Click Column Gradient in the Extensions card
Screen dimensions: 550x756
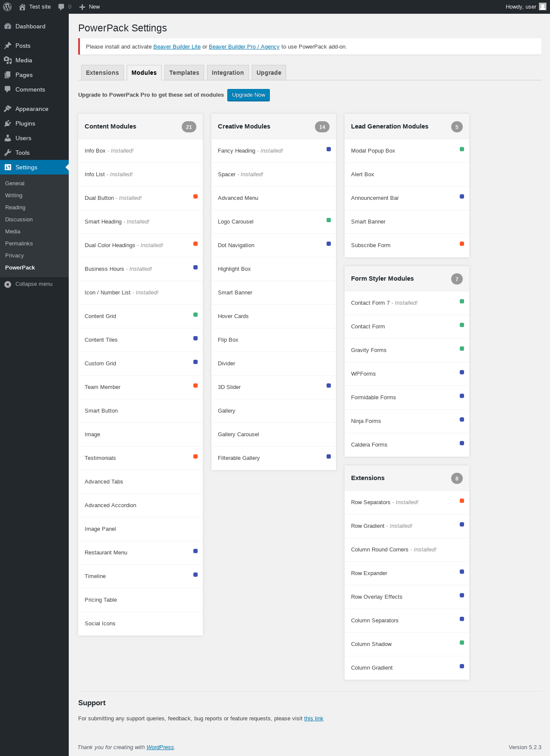[407, 668]
